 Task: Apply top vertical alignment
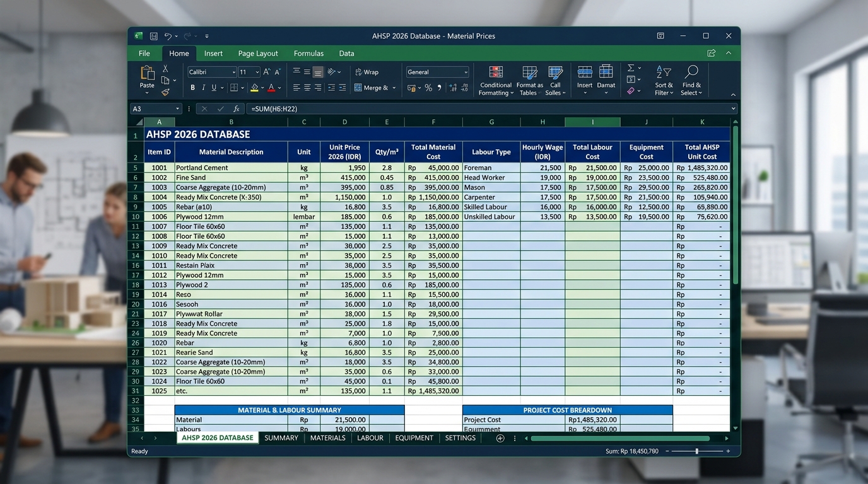tap(296, 72)
